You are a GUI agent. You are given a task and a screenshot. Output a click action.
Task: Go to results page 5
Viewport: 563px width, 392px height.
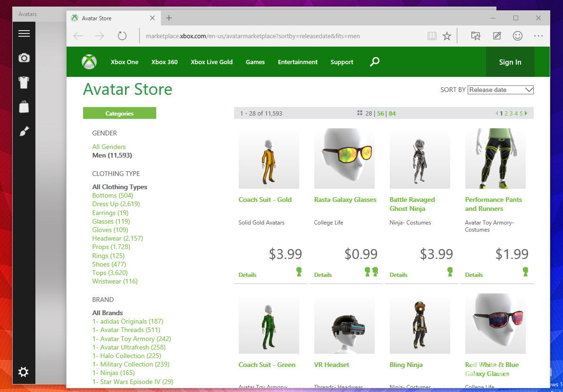[x=521, y=113]
